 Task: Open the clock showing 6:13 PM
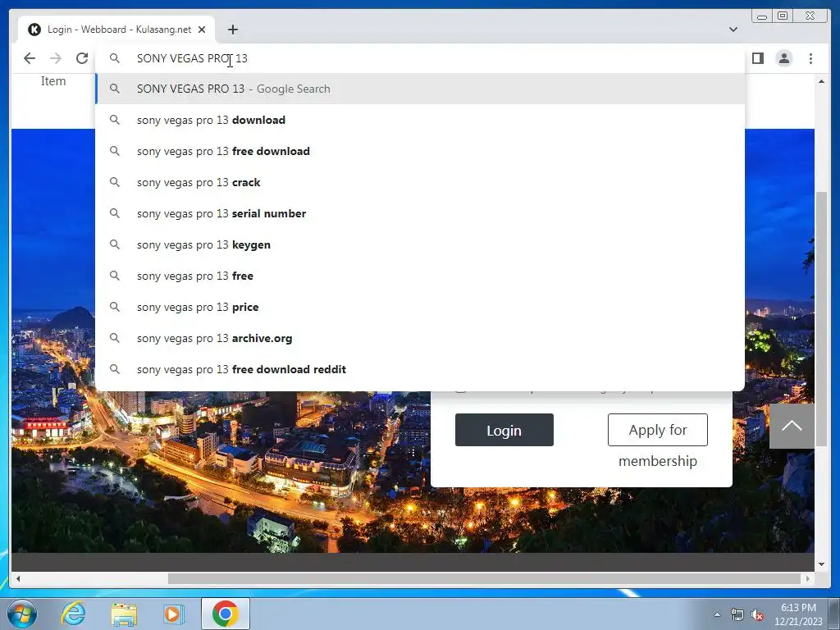[798, 614]
